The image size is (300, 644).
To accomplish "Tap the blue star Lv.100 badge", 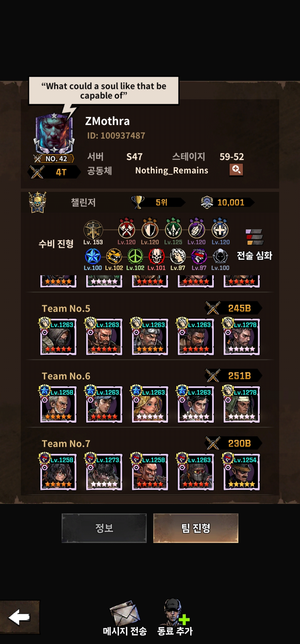I will pyautogui.click(x=93, y=256).
